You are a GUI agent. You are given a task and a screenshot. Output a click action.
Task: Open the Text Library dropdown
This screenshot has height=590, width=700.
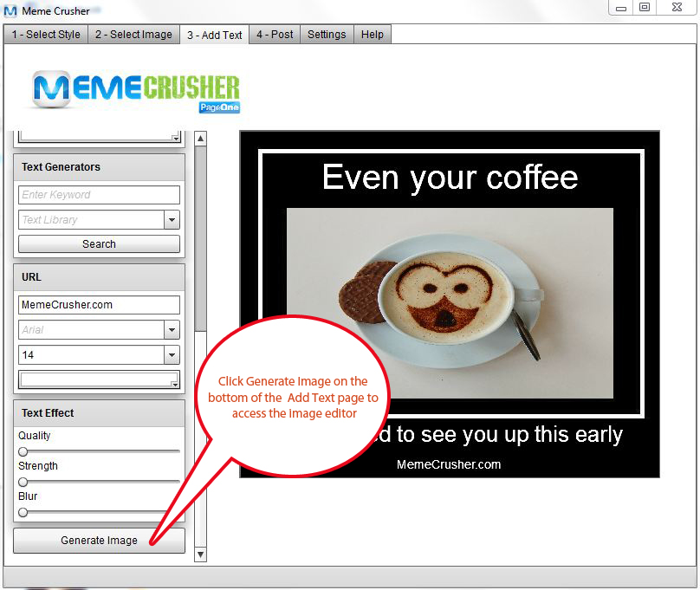(172, 220)
